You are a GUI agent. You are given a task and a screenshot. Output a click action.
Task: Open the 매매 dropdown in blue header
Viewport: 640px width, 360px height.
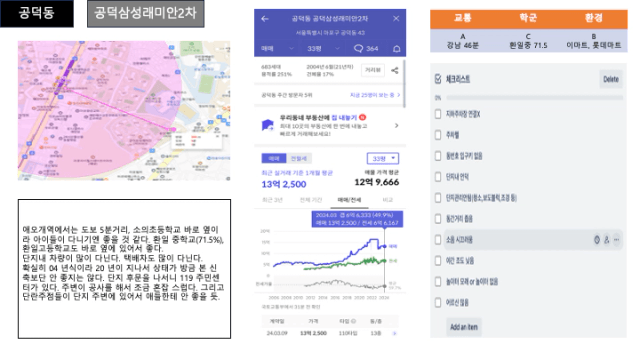(278, 49)
